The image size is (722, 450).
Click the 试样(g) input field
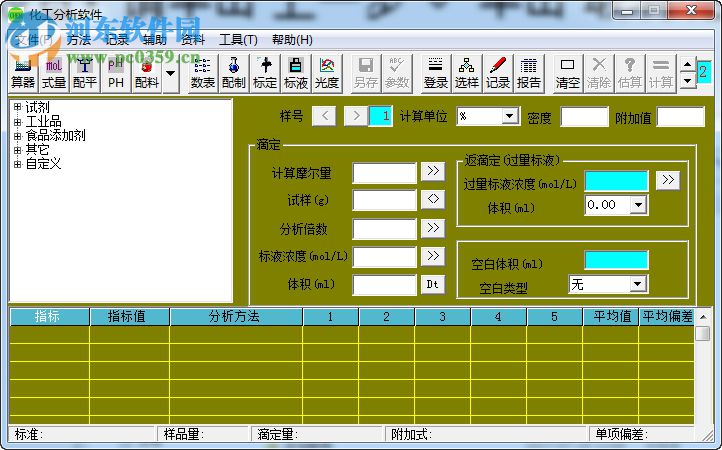click(384, 201)
